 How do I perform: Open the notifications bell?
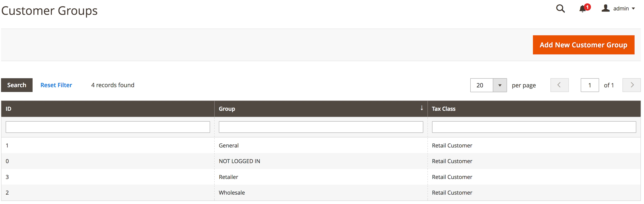pos(582,9)
